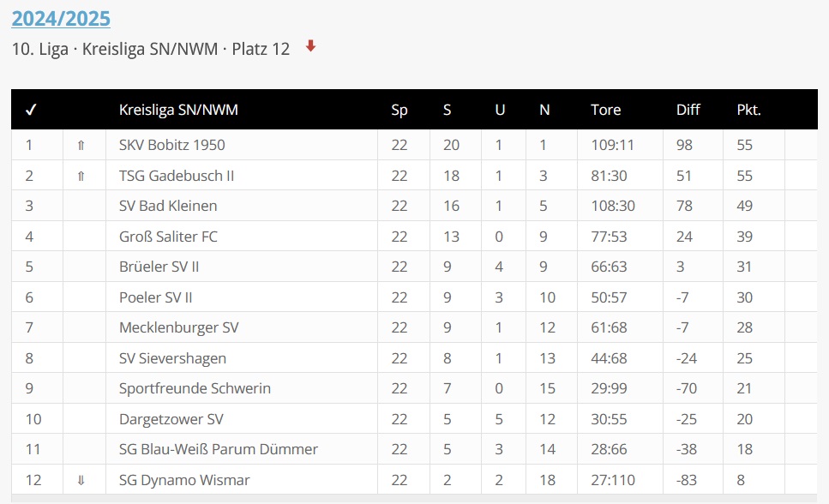The image size is (829, 504).
Task: Select Sportfreunde Schwerin team name
Action: pos(195,388)
